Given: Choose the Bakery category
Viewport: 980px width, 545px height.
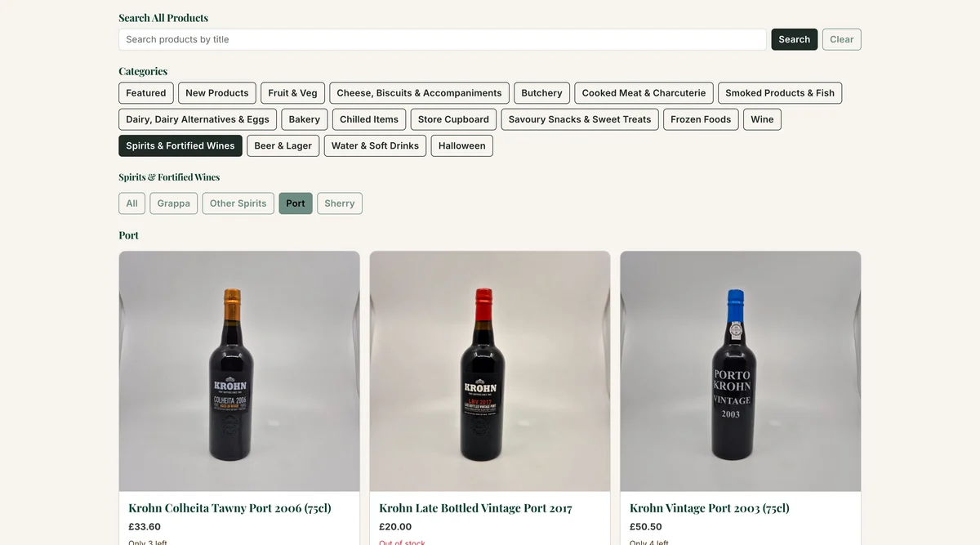Looking at the screenshot, I should (x=305, y=119).
